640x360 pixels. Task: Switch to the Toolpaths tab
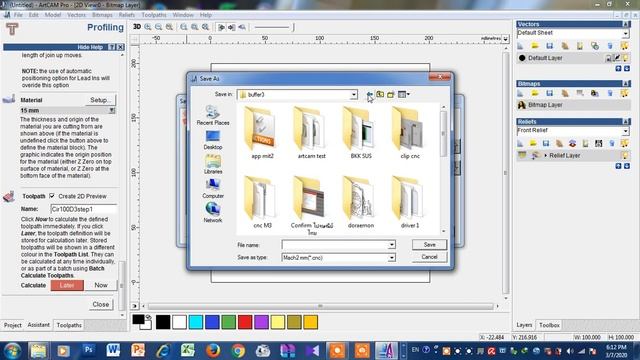pos(69,325)
